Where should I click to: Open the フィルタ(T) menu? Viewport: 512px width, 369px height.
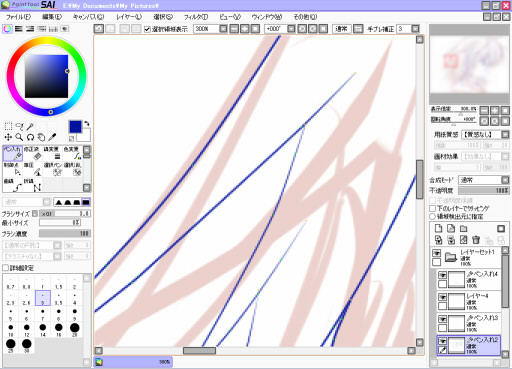(x=196, y=17)
